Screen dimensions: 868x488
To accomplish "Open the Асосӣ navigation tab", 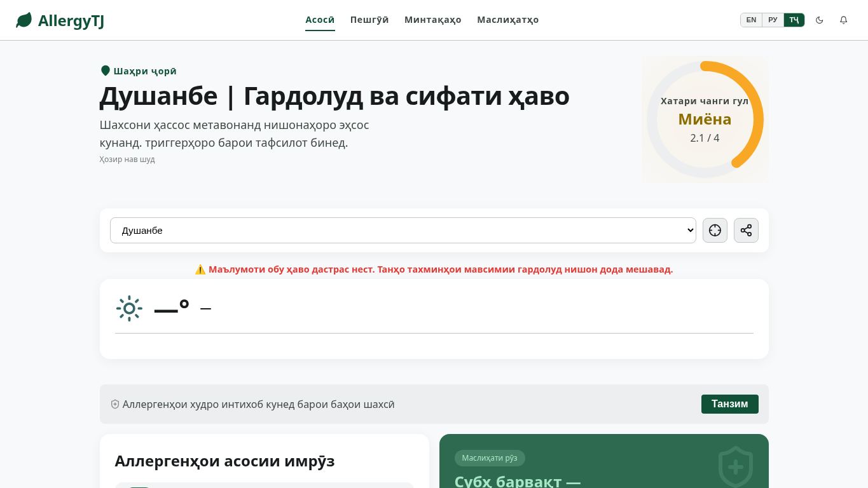I will pyautogui.click(x=320, y=20).
